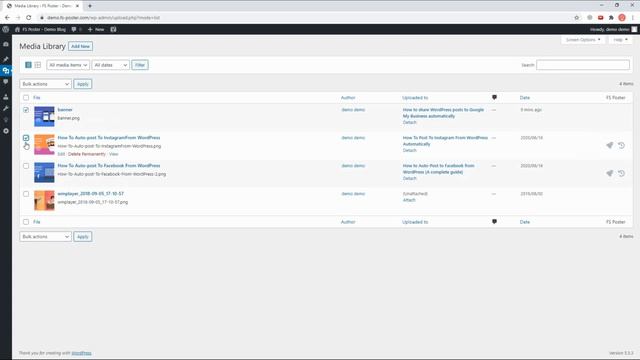Open the Comments sidebar icon
Viewport: 640px width, 360px height.
[6, 82]
